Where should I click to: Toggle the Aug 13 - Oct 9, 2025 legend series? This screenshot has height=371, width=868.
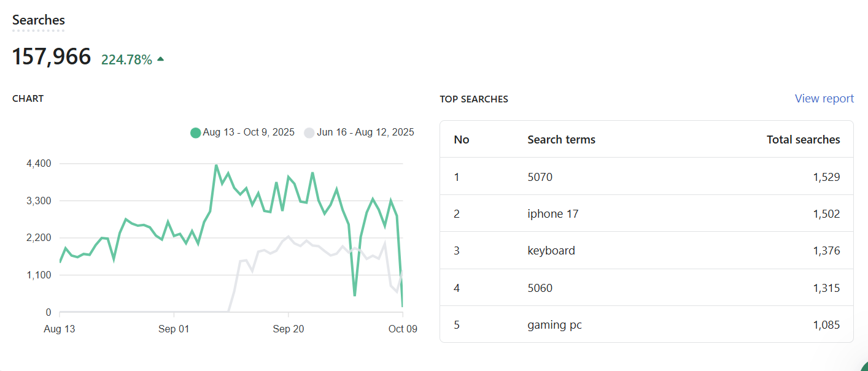[242, 132]
